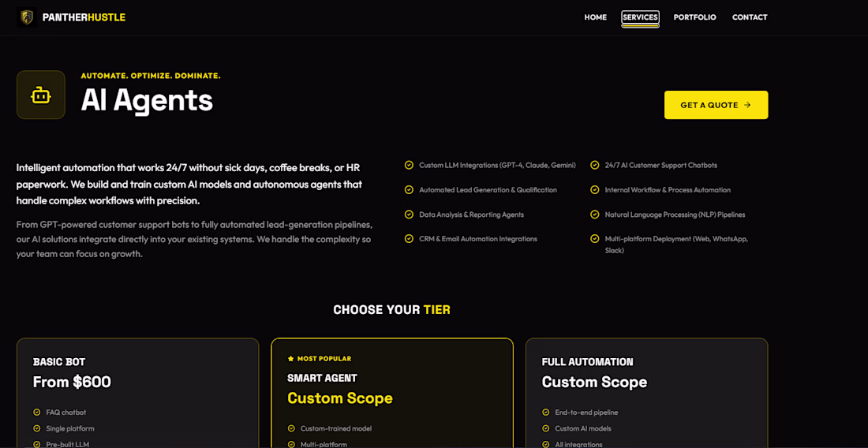This screenshot has width=868, height=448.
Task: Click 'Internal Workflow & Process Automation' text
Action: coord(668,190)
